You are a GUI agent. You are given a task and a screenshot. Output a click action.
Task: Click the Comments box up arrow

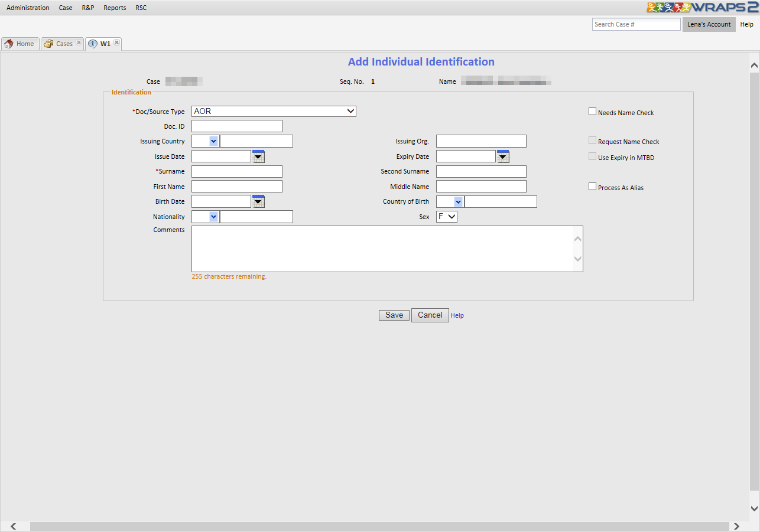point(578,239)
